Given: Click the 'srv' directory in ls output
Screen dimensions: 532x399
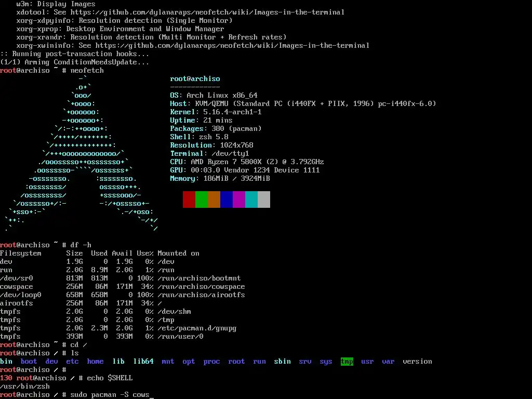Looking at the screenshot, I should coord(305,362).
